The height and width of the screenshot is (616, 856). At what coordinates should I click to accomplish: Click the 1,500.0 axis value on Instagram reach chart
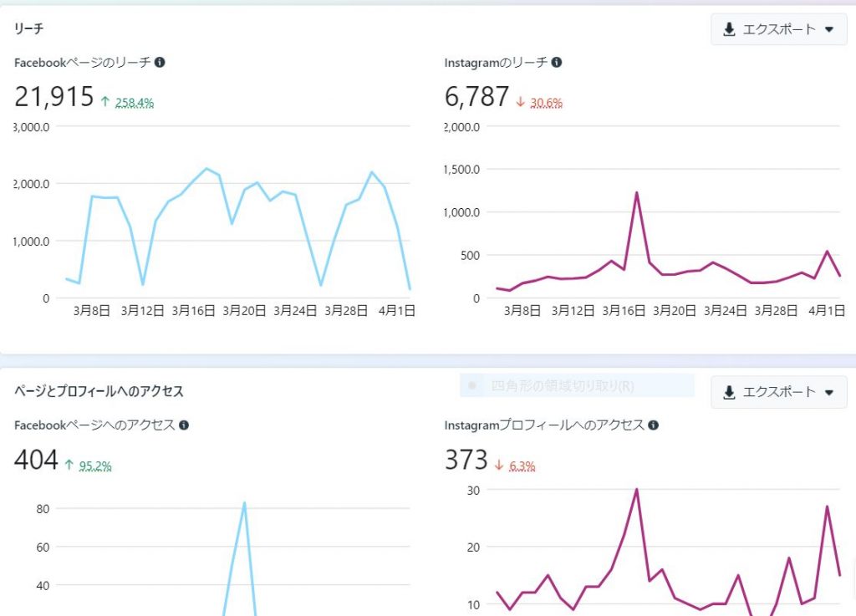(x=462, y=170)
